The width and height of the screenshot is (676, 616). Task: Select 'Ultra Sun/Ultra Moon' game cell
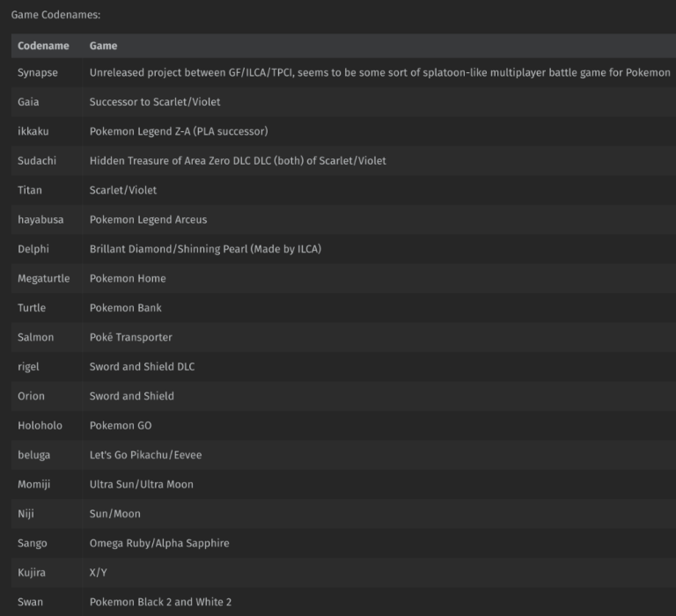click(141, 484)
